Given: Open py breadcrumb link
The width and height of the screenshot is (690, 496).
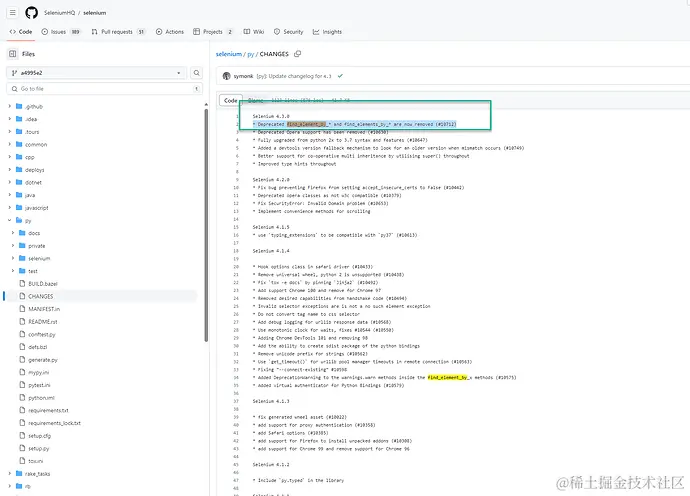Looking at the screenshot, I should coord(251,54).
